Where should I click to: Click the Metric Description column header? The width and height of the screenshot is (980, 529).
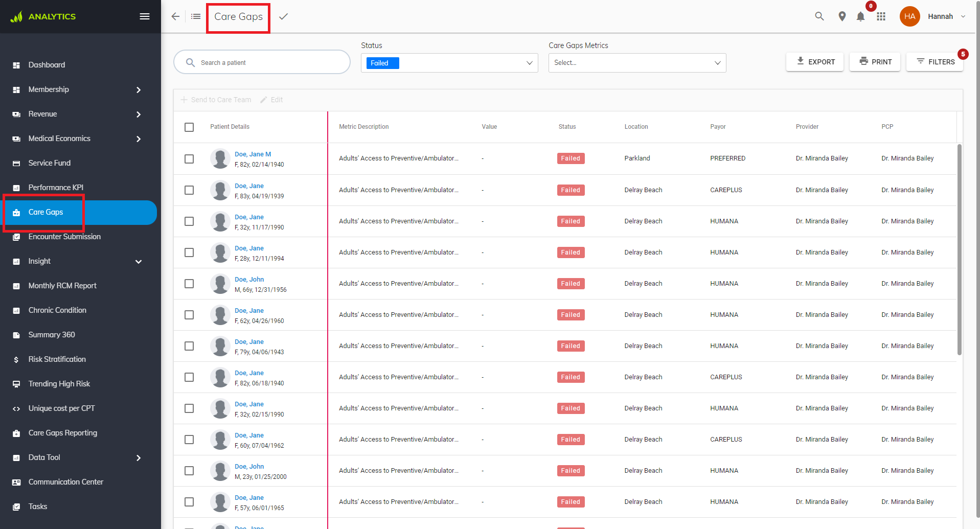pyautogui.click(x=363, y=127)
